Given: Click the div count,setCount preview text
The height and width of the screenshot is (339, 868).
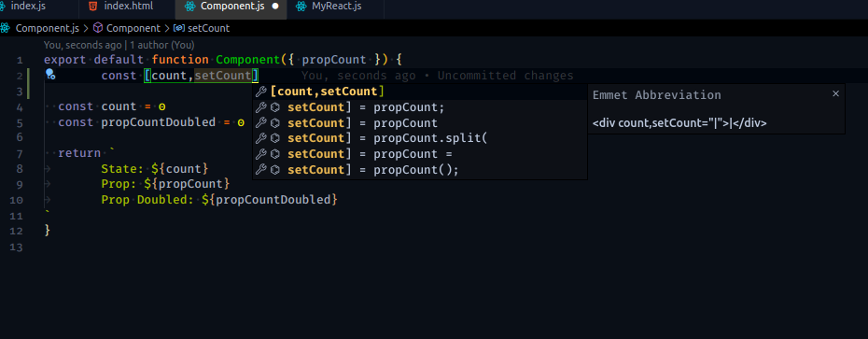Looking at the screenshot, I should tap(679, 123).
